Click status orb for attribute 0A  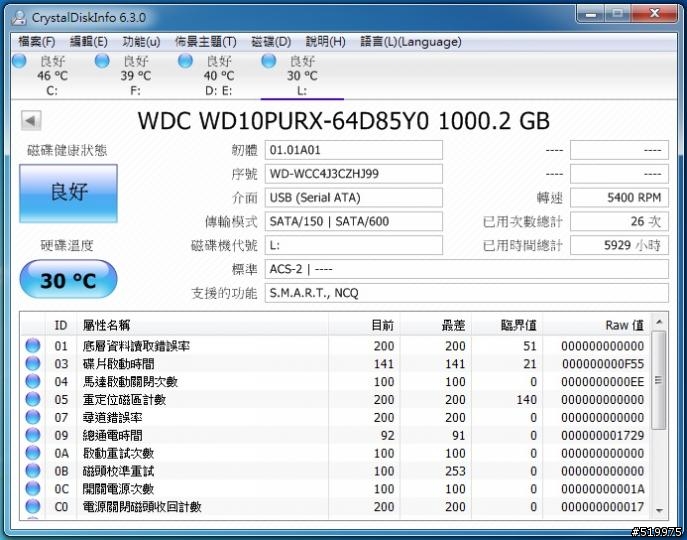click(33, 453)
